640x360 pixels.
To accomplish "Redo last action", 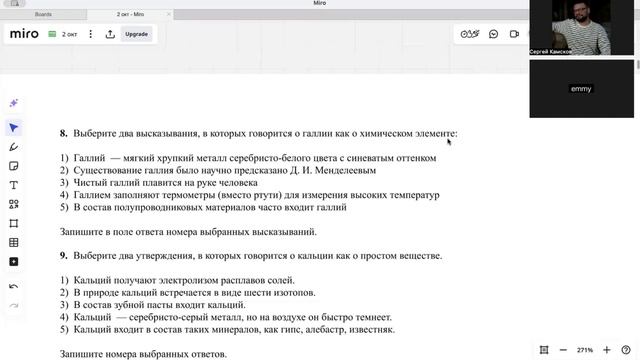I will [13, 306].
